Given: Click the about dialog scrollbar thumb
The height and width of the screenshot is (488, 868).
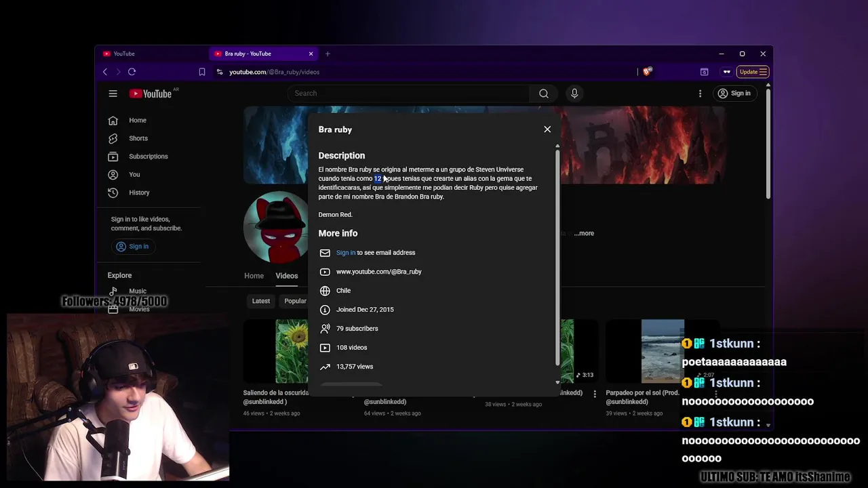Looking at the screenshot, I should [557, 258].
